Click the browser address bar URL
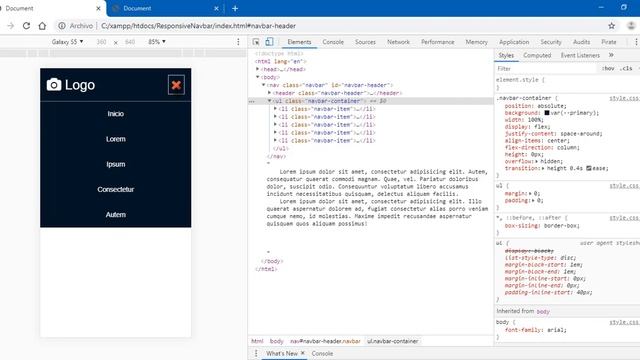Screen dimensions: 640x360 [x=198, y=26]
